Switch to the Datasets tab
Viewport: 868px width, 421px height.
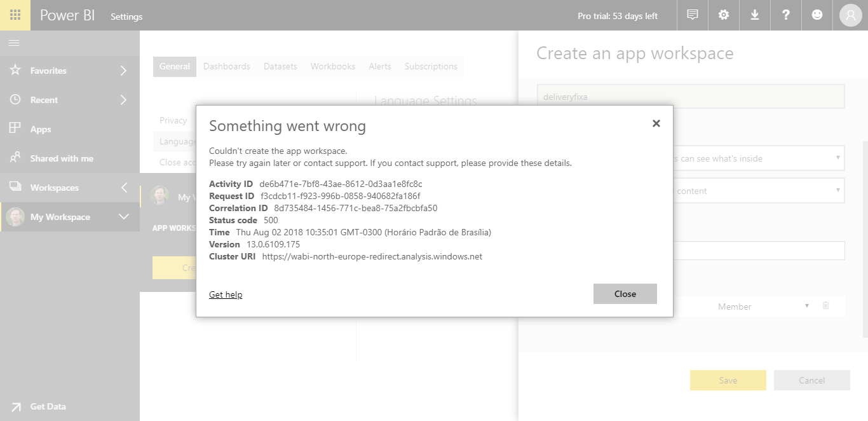[280, 66]
